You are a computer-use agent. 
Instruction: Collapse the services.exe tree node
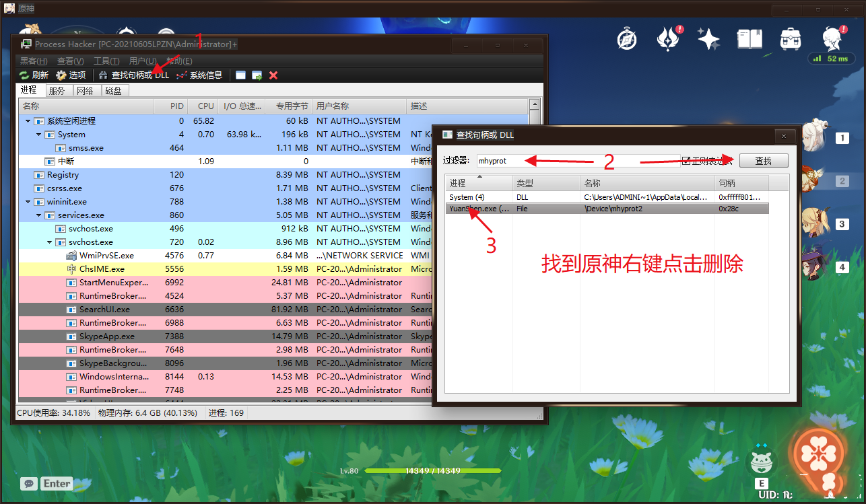point(38,215)
